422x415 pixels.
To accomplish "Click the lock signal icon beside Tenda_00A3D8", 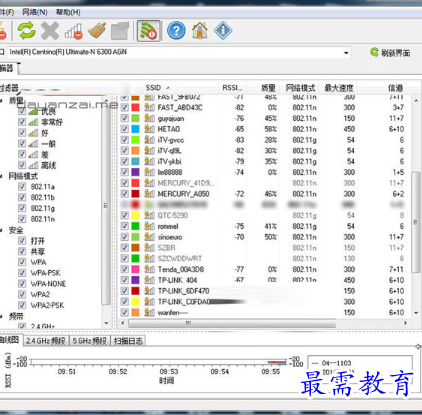I will (x=149, y=269).
